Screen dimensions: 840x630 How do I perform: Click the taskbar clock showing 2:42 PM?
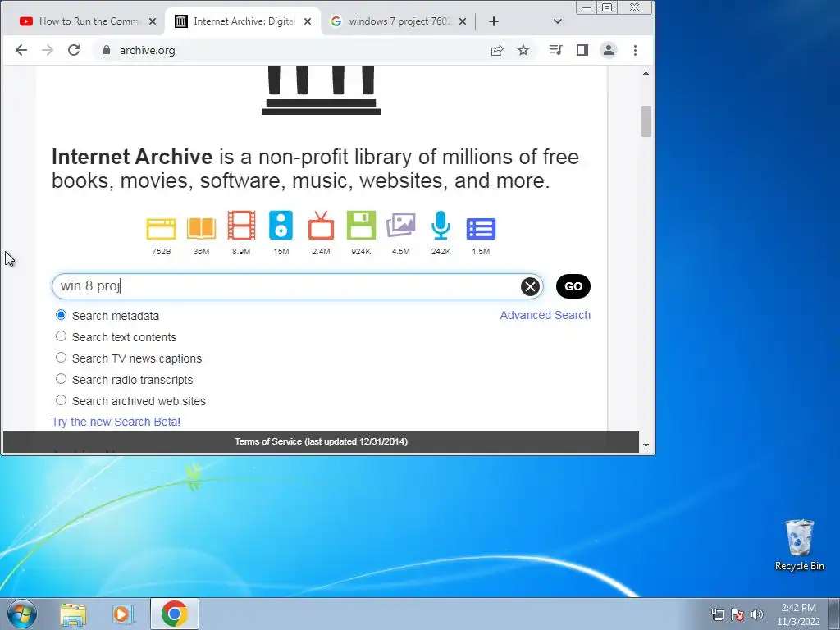pyautogui.click(x=798, y=614)
